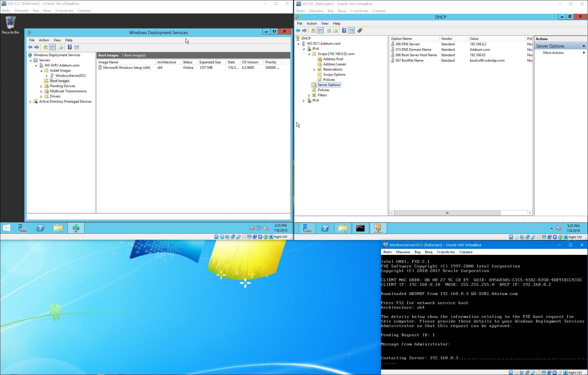588x375 pixels.
Task: Click left scroll arrow in DHCP options list
Action: pyautogui.click(x=392, y=213)
